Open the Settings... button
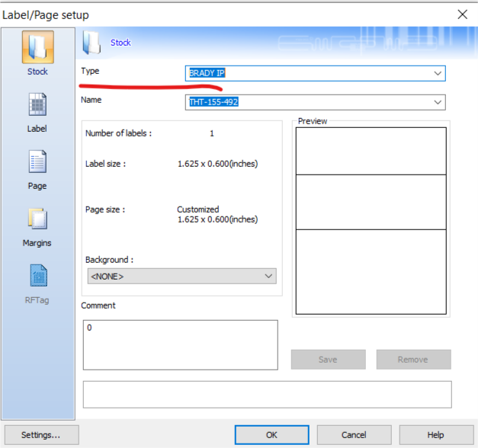478x448 pixels. 41,435
